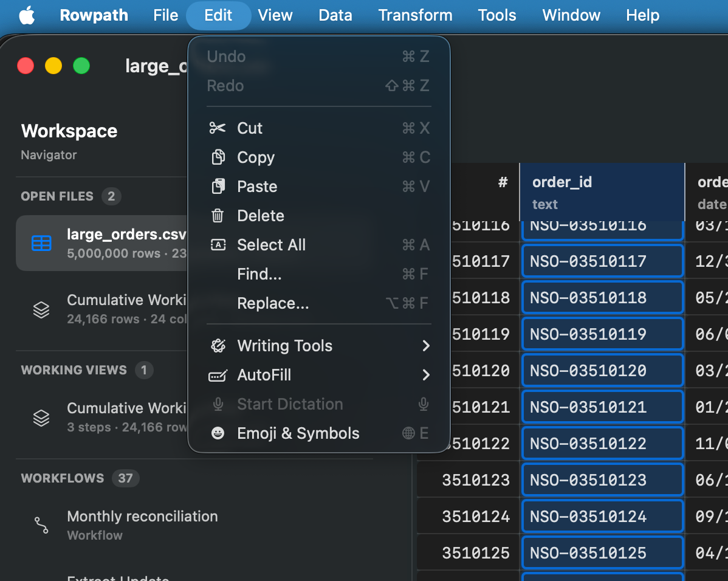
Task: Open the Window menu
Action: [x=571, y=15]
